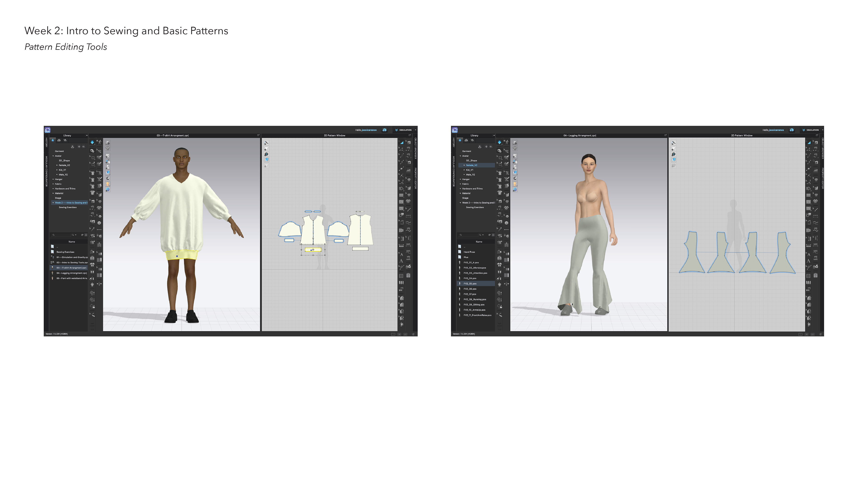Open 05--Pant with waistband file in list
Image resolution: width=868 pixels, height=489 pixels.
point(71,278)
